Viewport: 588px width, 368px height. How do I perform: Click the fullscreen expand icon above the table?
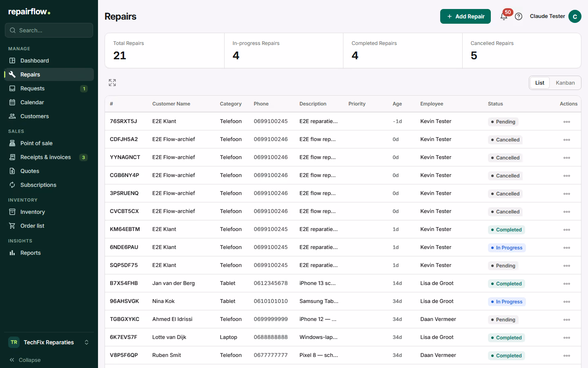coord(112,83)
